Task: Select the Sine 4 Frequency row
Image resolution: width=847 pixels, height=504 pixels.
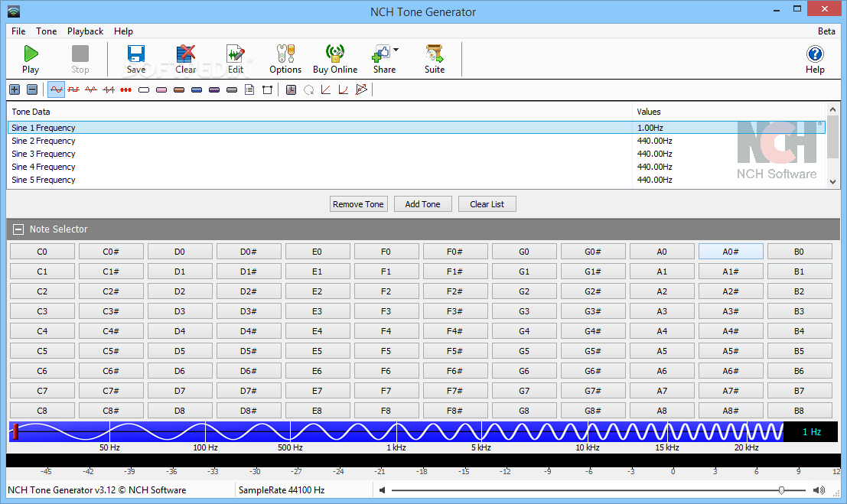Action: tap(416, 167)
